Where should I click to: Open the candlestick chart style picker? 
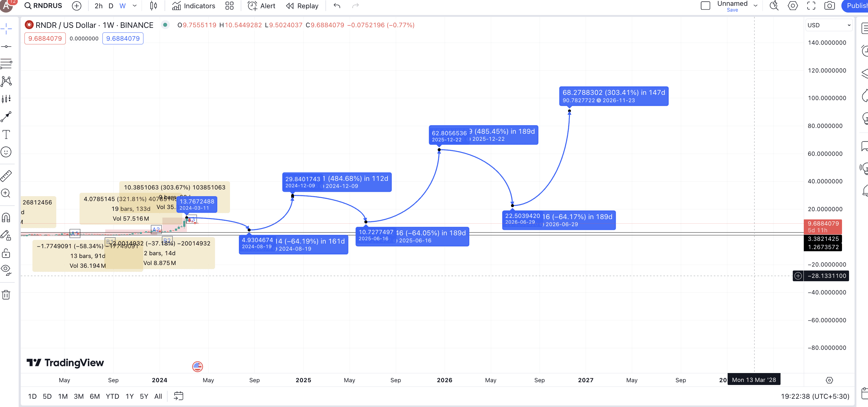(153, 6)
